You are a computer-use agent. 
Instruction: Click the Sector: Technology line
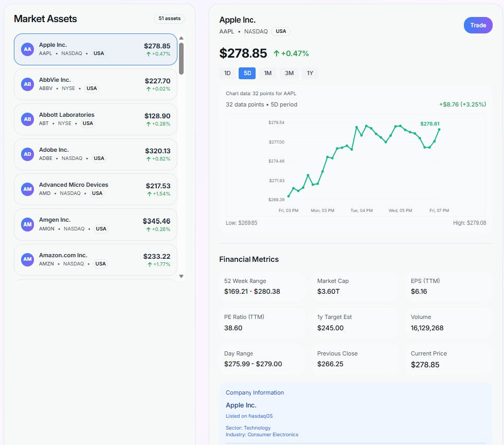point(248,428)
